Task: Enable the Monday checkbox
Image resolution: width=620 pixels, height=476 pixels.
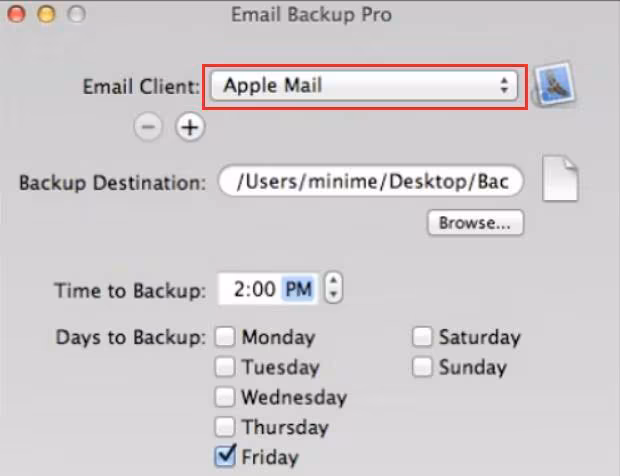Action: (225, 337)
